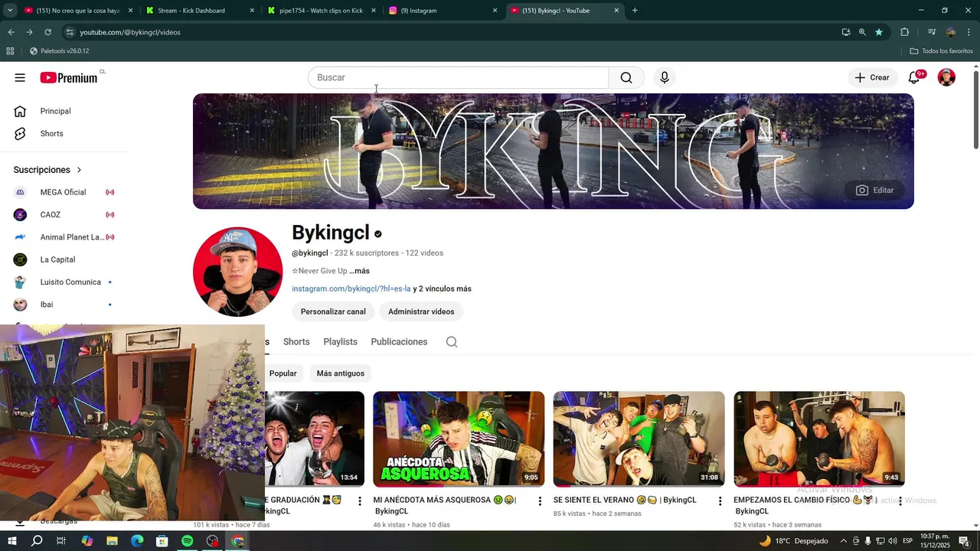
Task: Open the apps grid in bookmarks bar
Action: pos(10,51)
